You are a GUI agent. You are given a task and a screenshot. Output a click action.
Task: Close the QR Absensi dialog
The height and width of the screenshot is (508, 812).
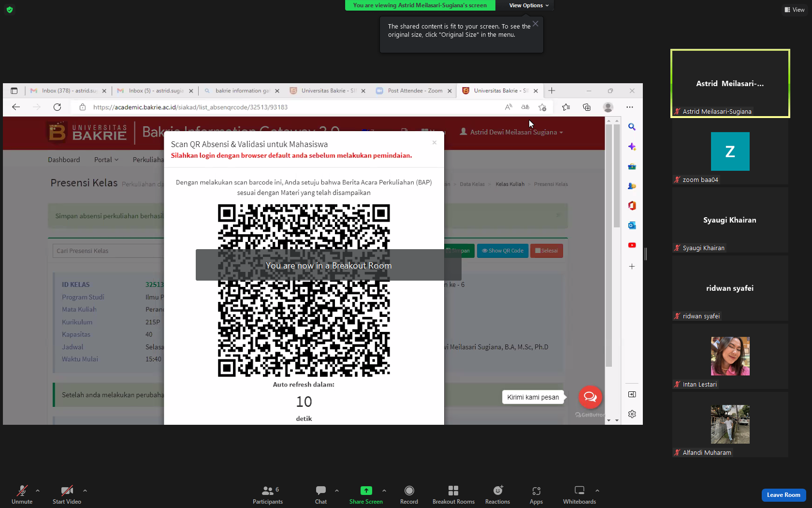(435, 142)
